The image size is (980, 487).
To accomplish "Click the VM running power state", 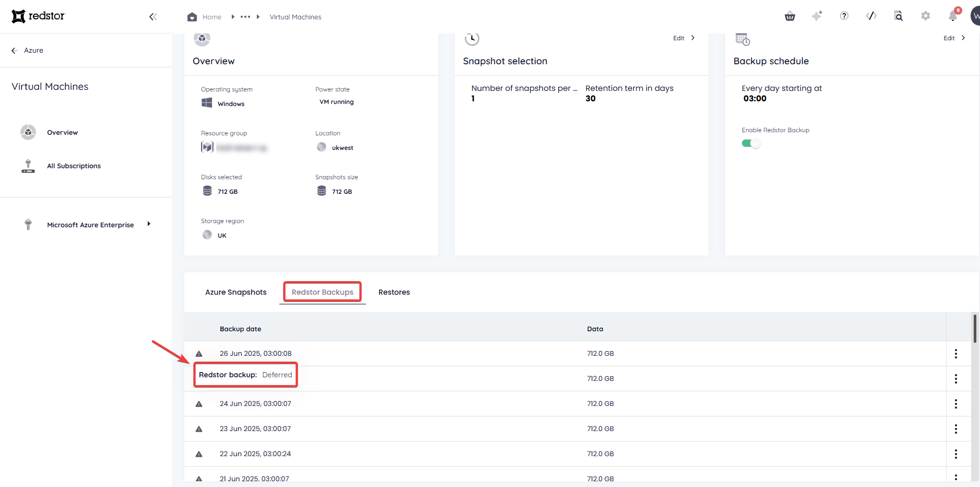I will point(337,102).
